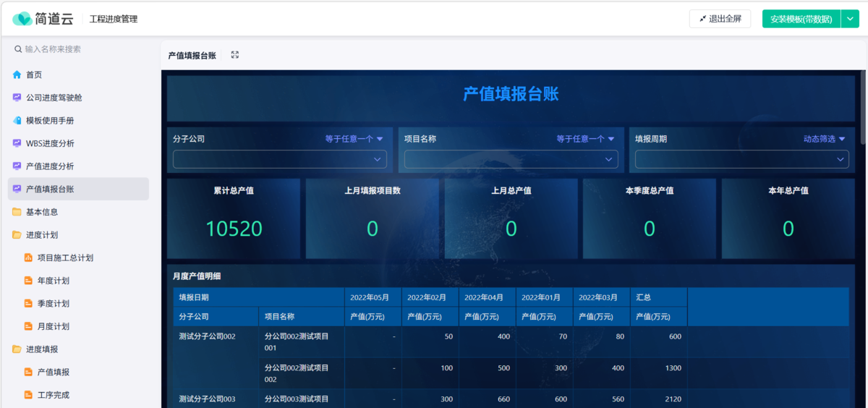Click the 模板使用手册 document icon
Viewport: 868px width, 408px height.
(17, 121)
